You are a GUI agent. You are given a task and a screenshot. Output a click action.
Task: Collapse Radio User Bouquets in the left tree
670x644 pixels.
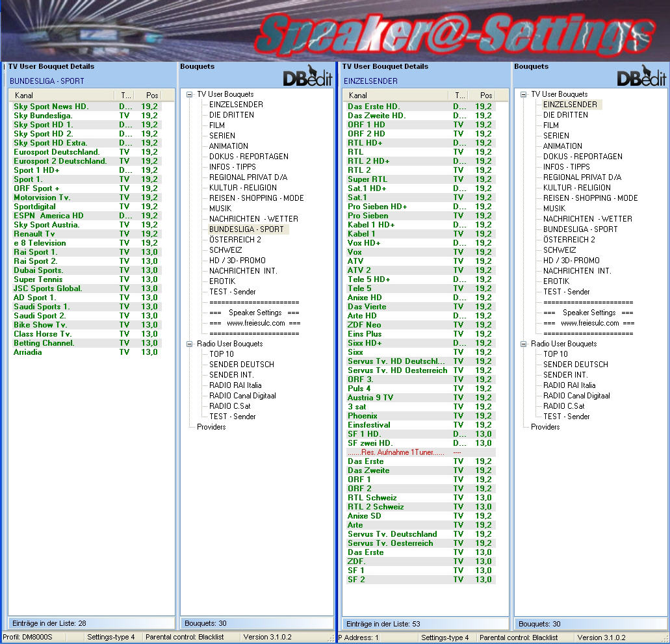tap(189, 344)
